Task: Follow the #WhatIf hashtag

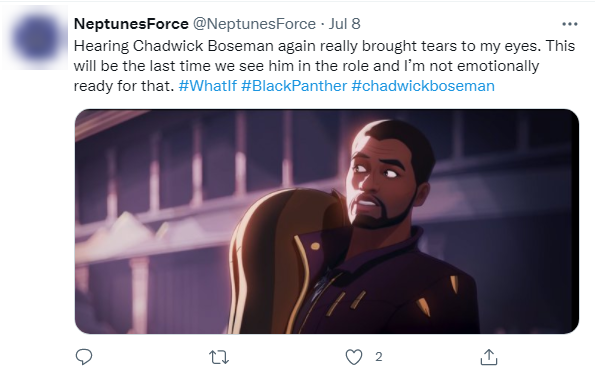Action: pyautogui.click(x=208, y=86)
